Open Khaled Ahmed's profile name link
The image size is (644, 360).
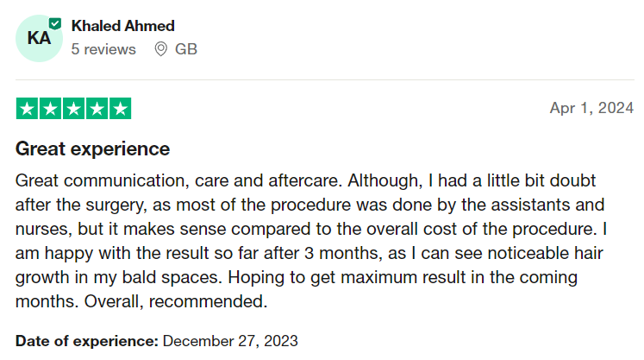tap(122, 26)
